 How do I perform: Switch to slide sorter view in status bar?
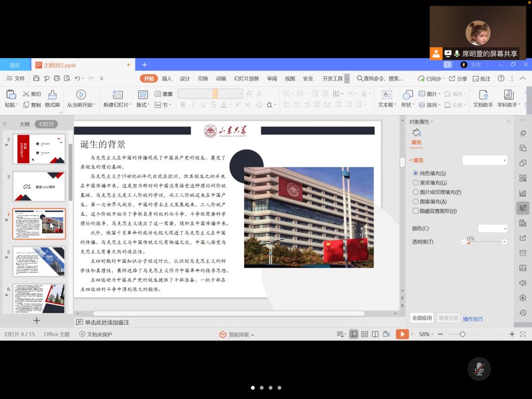tap(365, 334)
